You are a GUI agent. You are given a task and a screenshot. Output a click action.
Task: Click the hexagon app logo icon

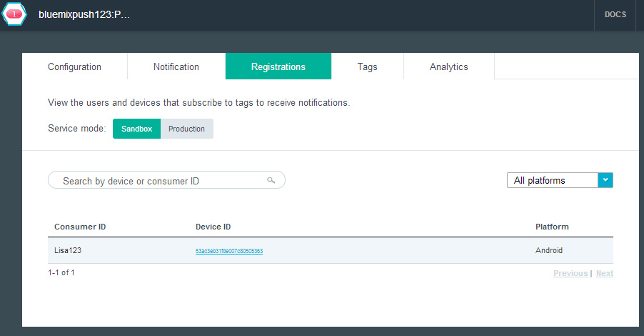14,14
